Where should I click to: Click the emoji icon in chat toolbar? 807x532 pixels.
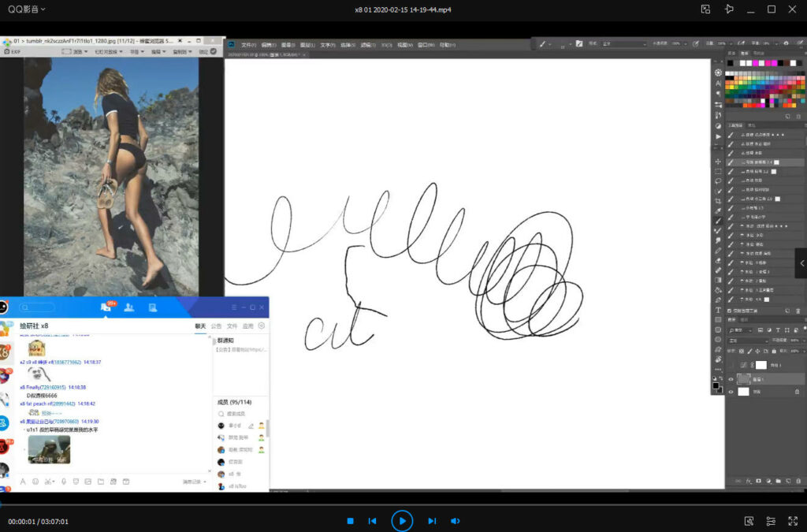(35, 482)
